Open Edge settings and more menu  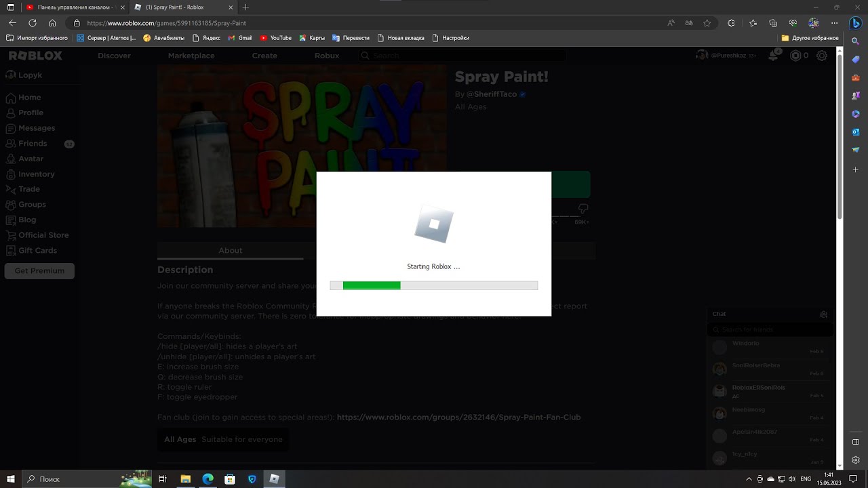pos(834,22)
